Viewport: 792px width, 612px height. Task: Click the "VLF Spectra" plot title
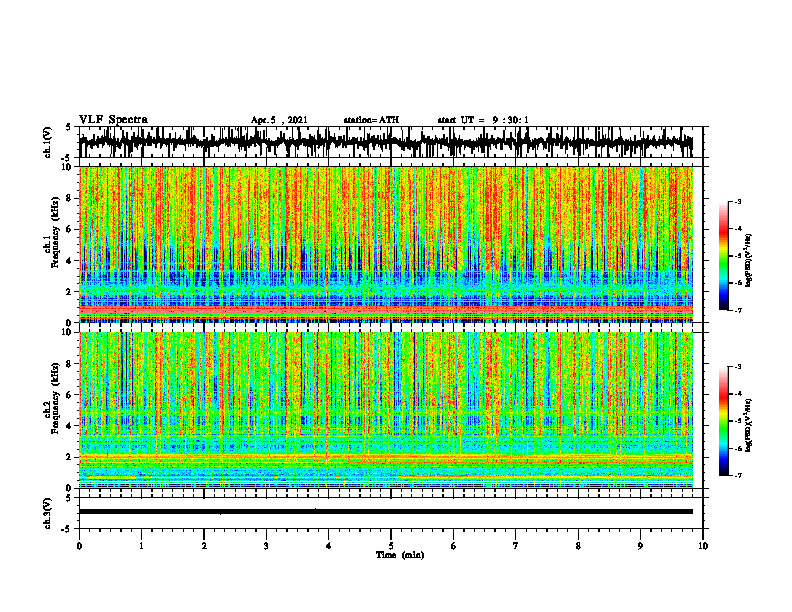click(x=113, y=120)
